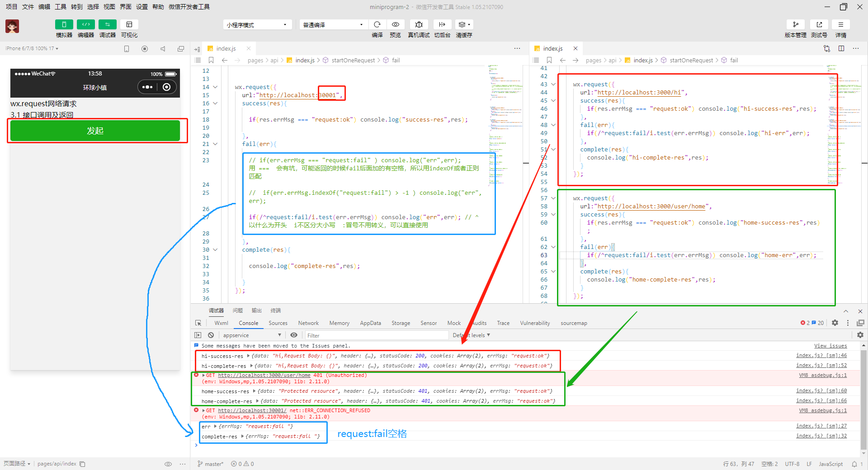The image size is (868, 470).
Task: Click the switch to background icon (切后台)
Action: click(442, 24)
